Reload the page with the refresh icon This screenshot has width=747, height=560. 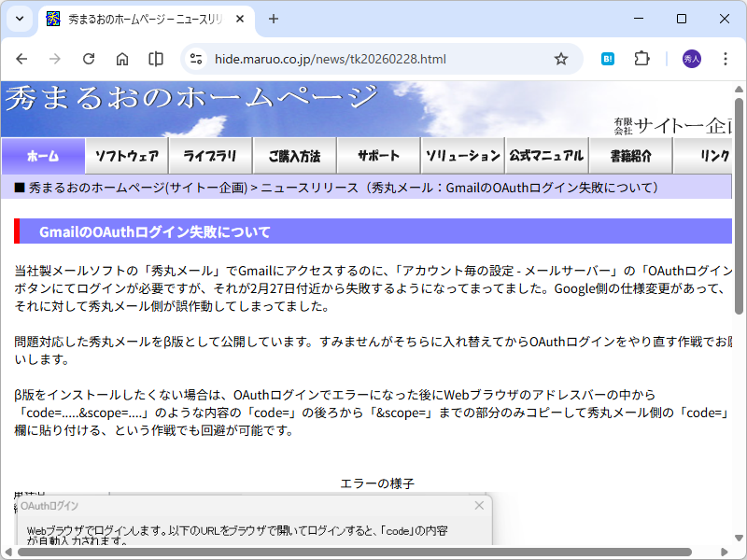89,58
